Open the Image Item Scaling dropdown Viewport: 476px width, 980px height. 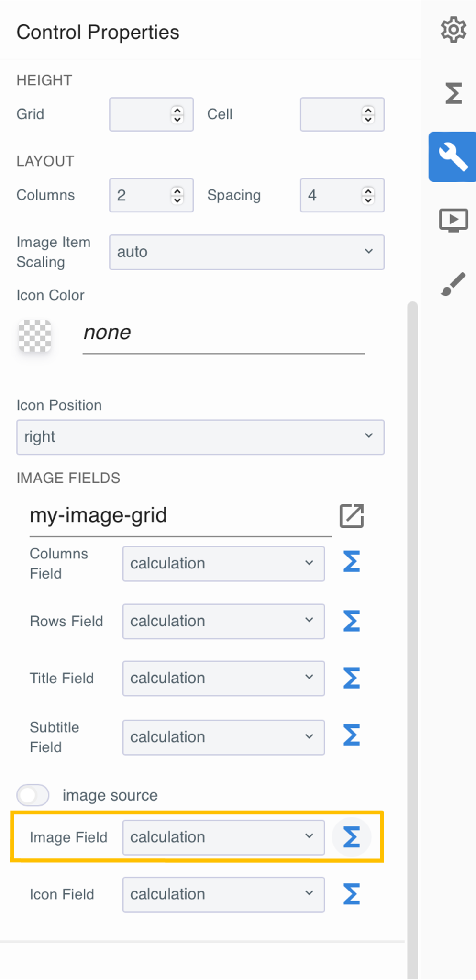(246, 252)
